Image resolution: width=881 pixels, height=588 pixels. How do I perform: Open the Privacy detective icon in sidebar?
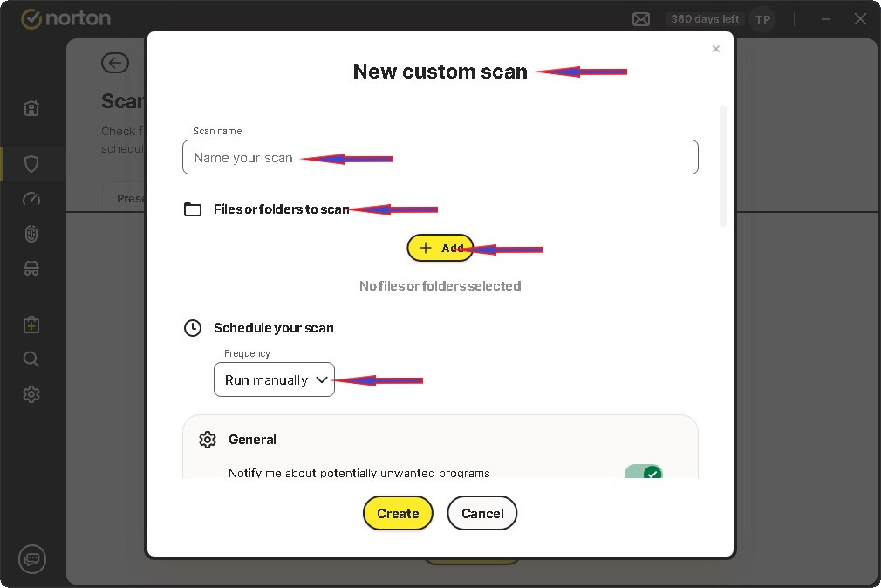click(x=31, y=269)
